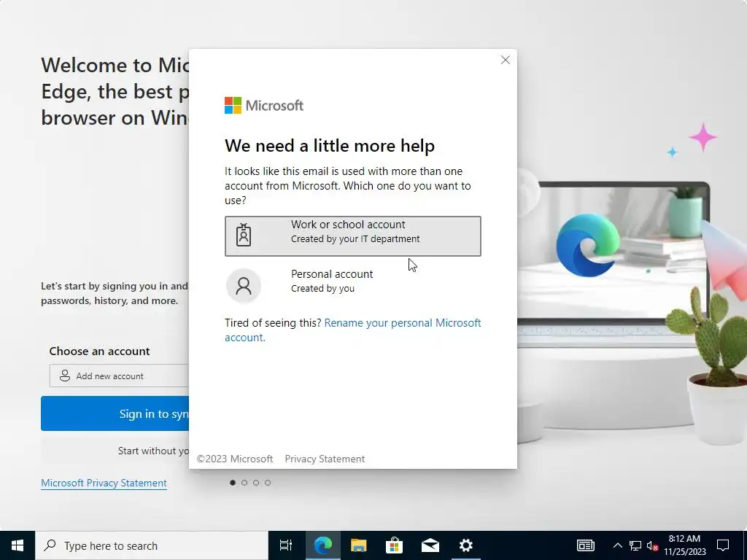
Task: Open the clock showing 8:12 AM
Action: (684, 545)
